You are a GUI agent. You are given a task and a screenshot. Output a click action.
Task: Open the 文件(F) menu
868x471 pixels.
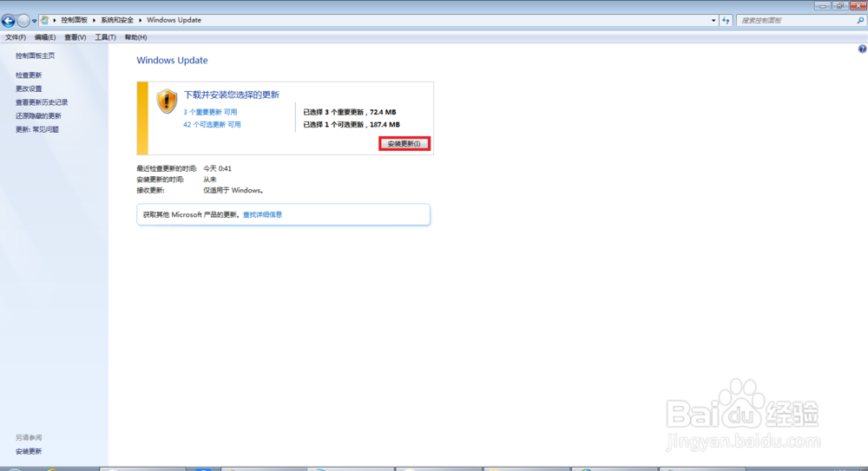(16, 37)
